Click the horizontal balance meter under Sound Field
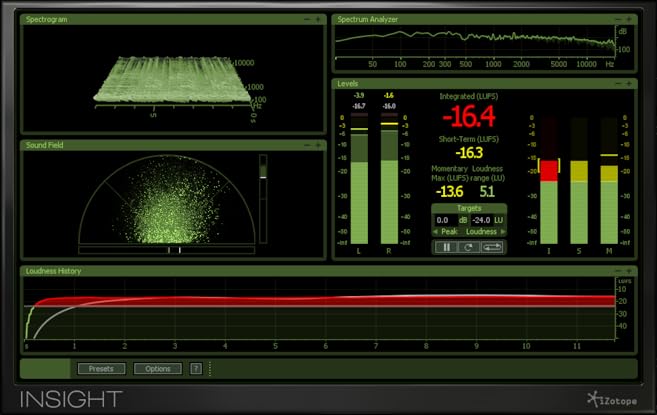 click(167, 250)
